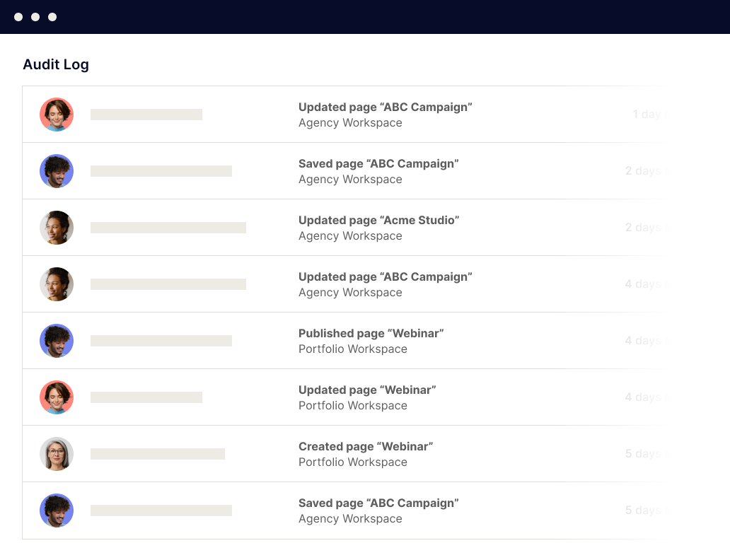Click the gray-haired woman's avatar with glasses
This screenshot has height=560, width=730.
[x=57, y=454]
